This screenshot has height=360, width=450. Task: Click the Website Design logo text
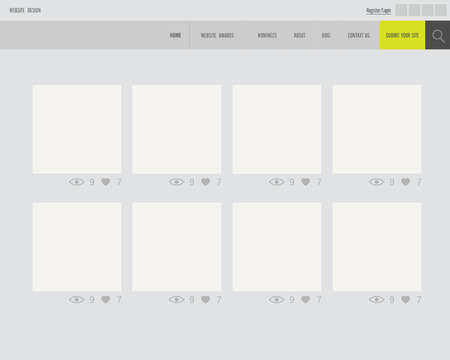click(25, 10)
